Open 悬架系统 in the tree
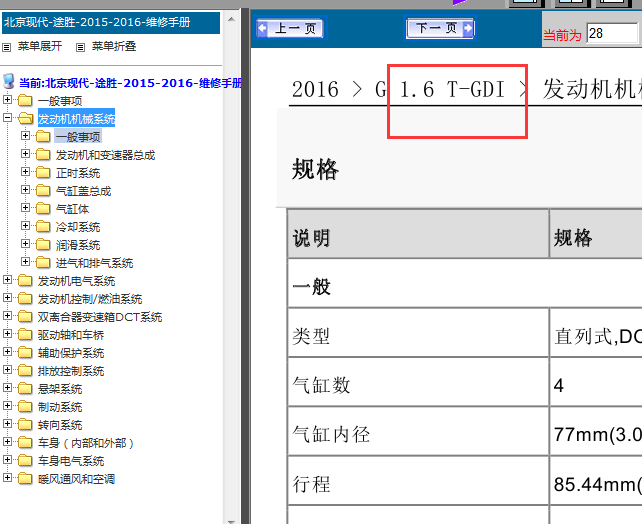Image resolution: width=642 pixels, height=524 pixels. 60,389
